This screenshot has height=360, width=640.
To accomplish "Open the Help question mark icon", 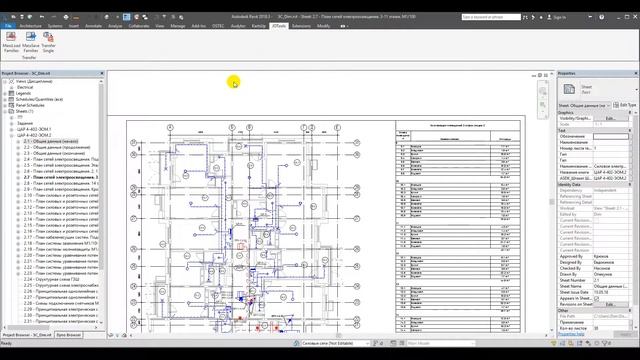I will 602,17.
